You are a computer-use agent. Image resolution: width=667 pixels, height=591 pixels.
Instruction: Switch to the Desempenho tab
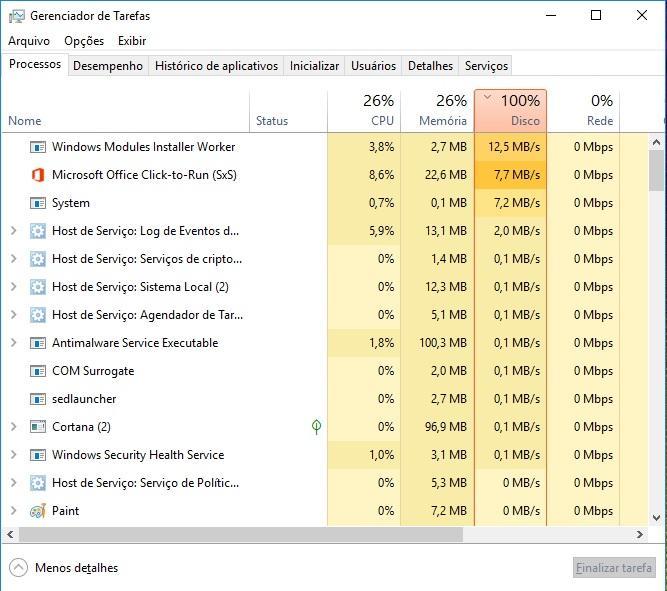(108, 66)
